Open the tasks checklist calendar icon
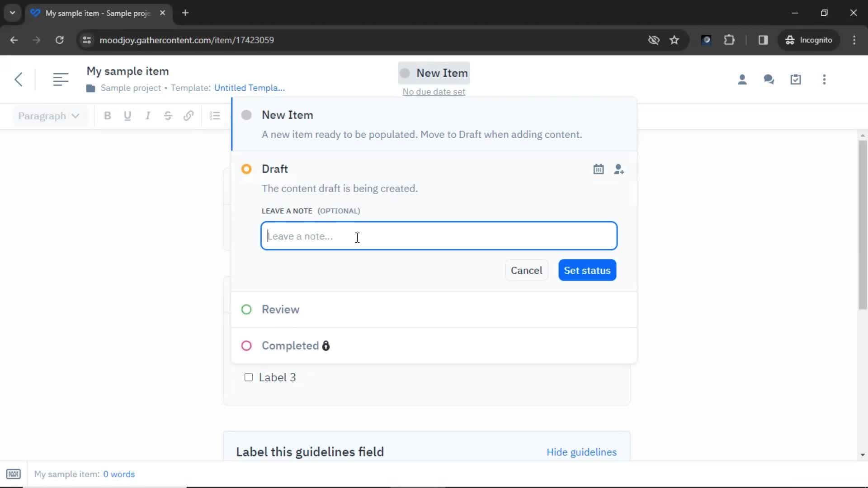This screenshot has width=868, height=488. coord(796,80)
